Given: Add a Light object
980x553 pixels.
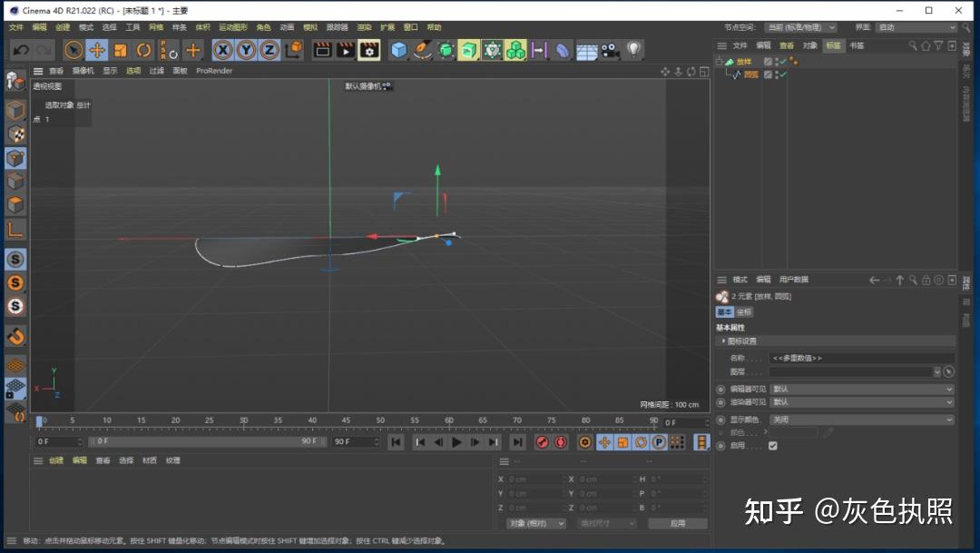Looking at the screenshot, I should (x=633, y=50).
